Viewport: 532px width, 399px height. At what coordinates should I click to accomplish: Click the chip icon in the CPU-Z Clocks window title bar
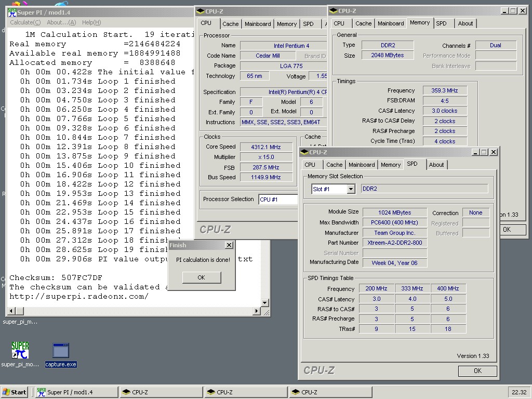click(x=201, y=11)
